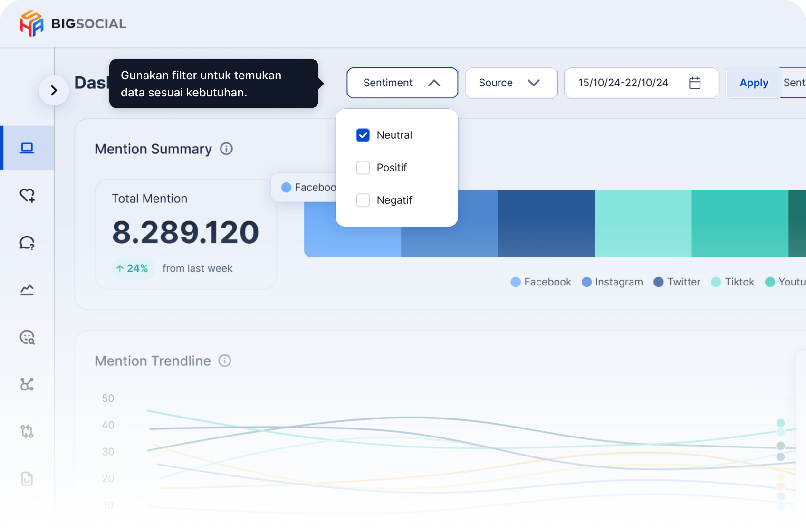Image resolution: width=806 pixels, height=532 pixels.
Task: Click the heart-plus sidebar icon
Action: 27,195
